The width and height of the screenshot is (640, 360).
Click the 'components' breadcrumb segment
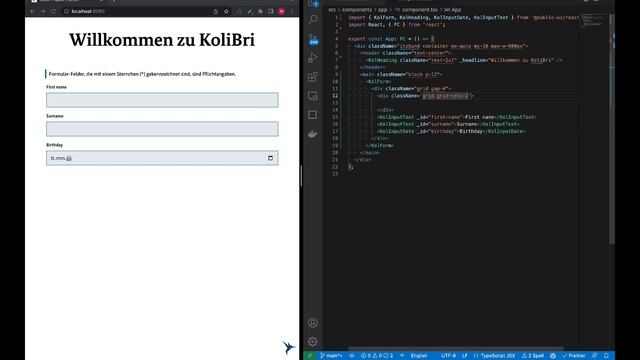tap(357, 9)
